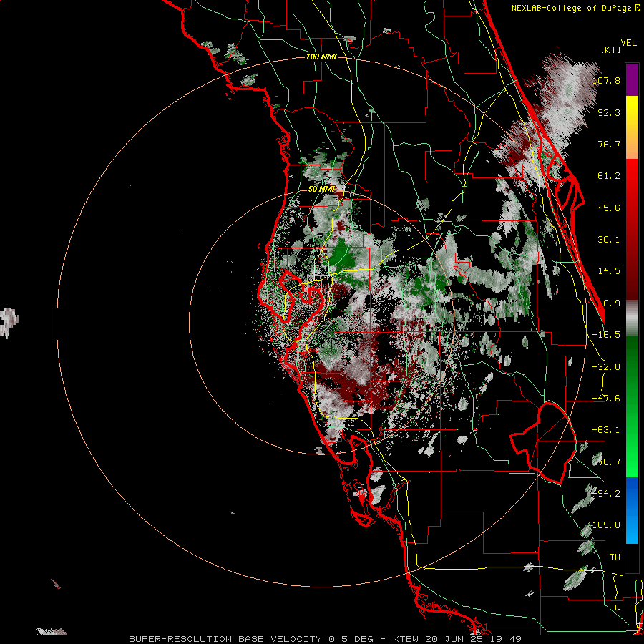Click the "TH" label on the scale
Image resolution: width=644 pixels, height=644 pixels.
pyautogui.click(x=615, y=557)
